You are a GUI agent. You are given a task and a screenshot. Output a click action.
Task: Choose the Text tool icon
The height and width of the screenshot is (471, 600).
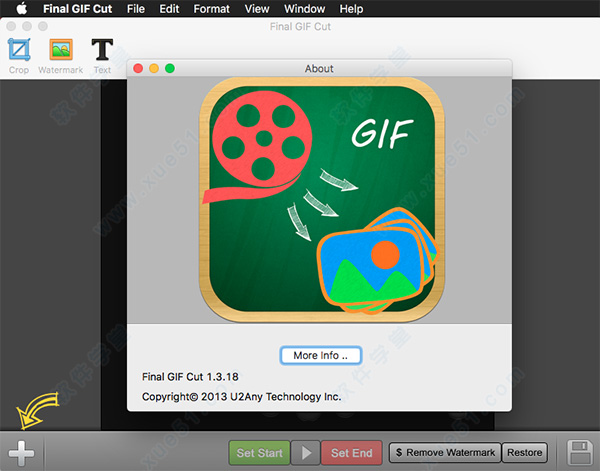click(x=102, y=50)
